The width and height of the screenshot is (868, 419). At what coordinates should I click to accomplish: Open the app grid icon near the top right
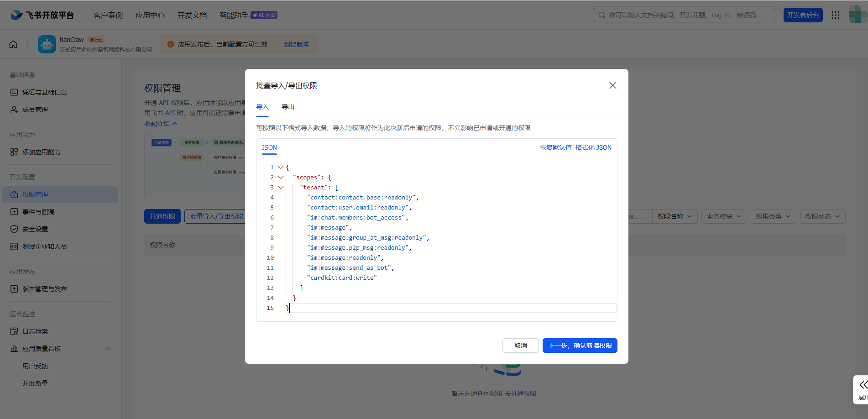(836, 15)
